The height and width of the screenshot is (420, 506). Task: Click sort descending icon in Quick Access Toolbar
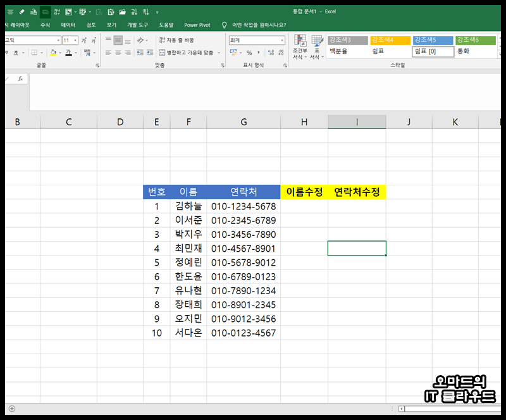click(x=145, y=12)
